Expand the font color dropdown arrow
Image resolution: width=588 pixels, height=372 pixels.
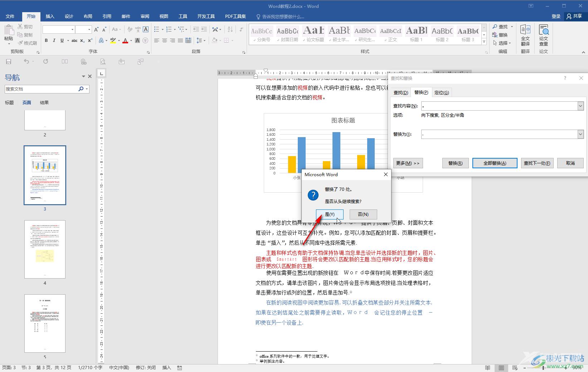tap(131, 40)
